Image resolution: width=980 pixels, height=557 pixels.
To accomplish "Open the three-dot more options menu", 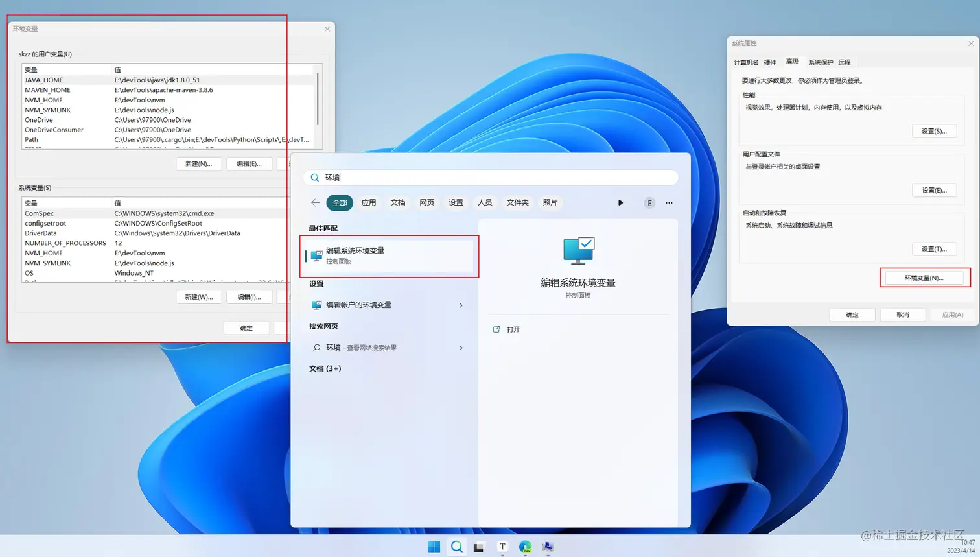I will pos(669,203).
